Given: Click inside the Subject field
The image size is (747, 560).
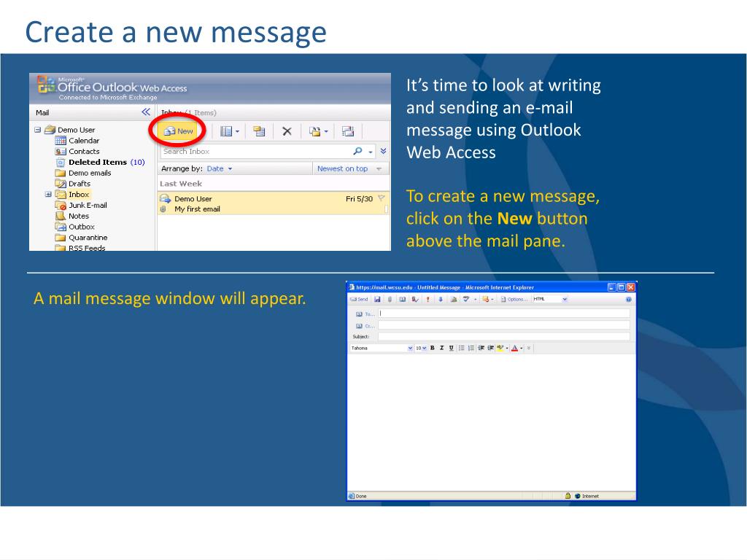Looking at the screenshot, I should (x=504, y=337).
